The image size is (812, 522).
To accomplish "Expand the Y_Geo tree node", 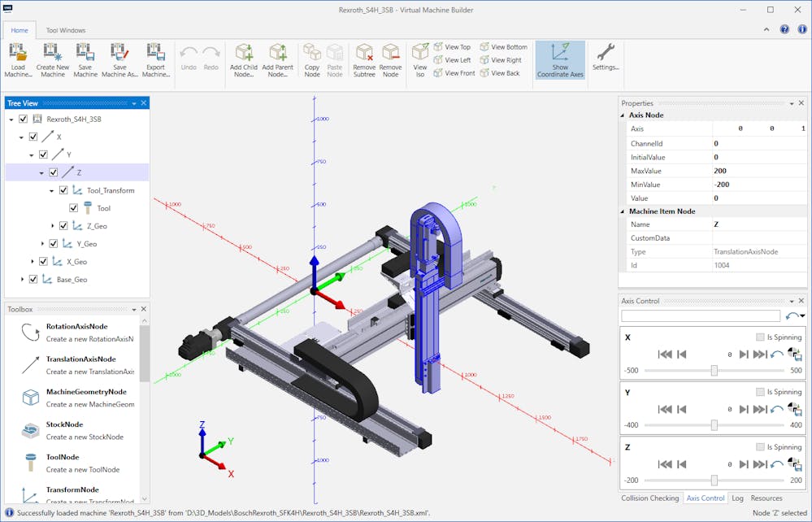I will click(43, 243).
